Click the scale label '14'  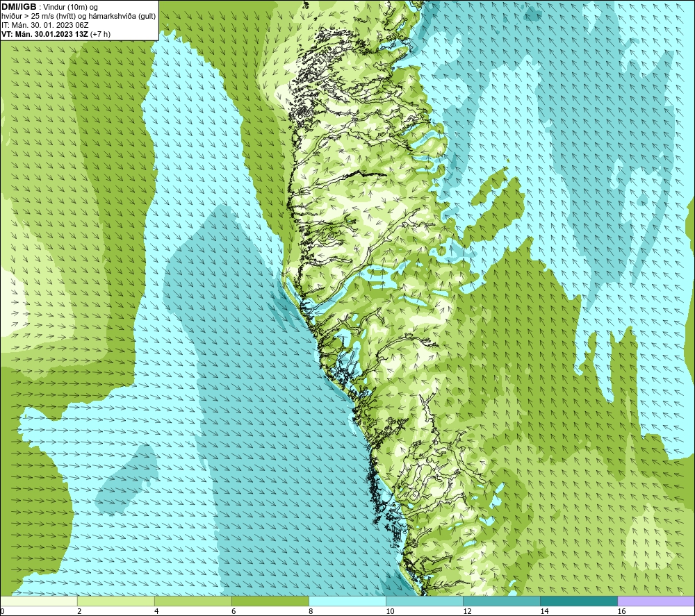(544, 611)
